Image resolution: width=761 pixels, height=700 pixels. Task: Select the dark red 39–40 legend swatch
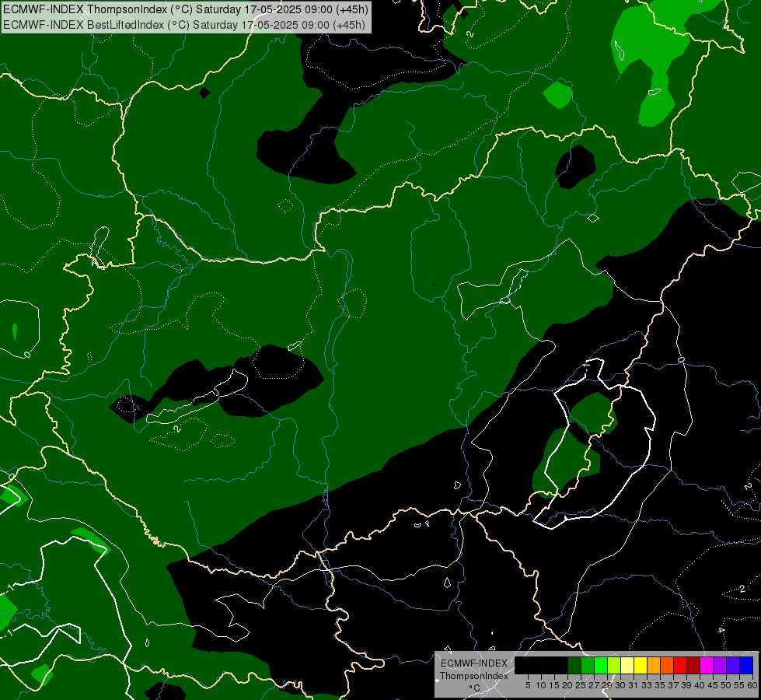point(693,665)
